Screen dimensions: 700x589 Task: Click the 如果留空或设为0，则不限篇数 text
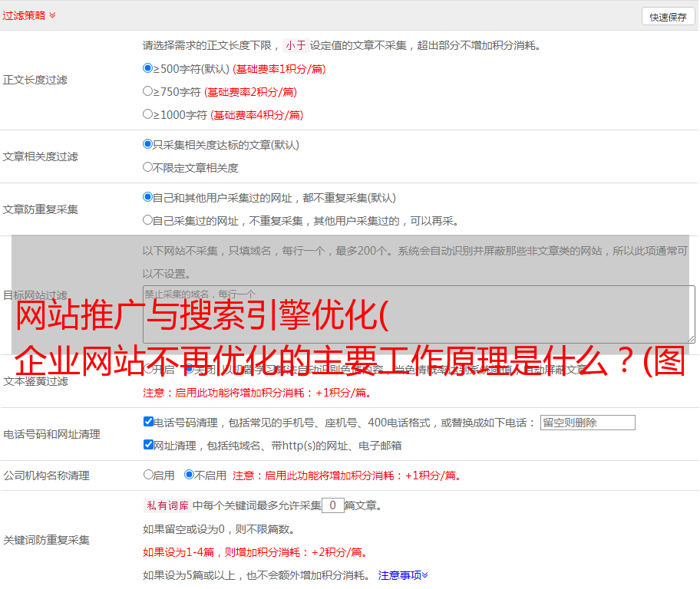point(219,529)
